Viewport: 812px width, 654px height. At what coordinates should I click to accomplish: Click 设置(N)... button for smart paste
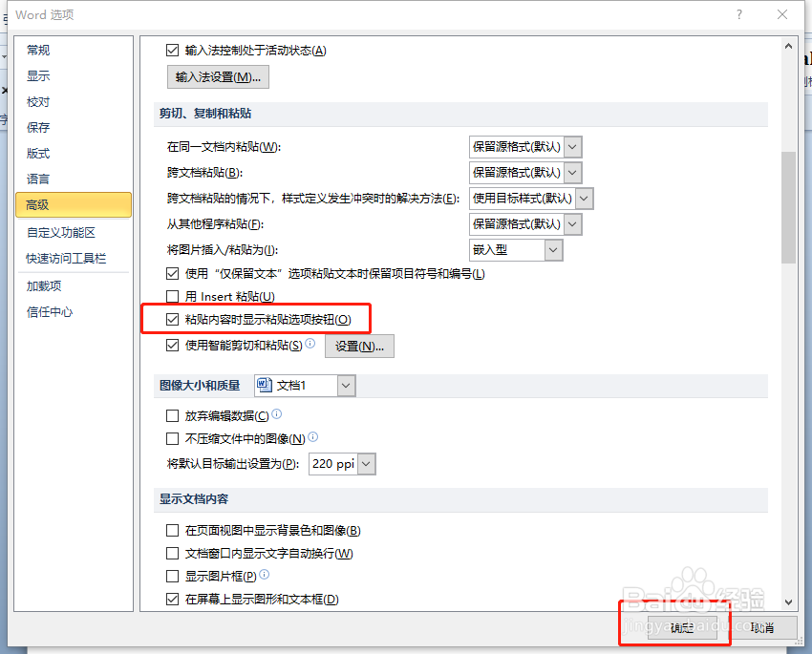(359, 347)
